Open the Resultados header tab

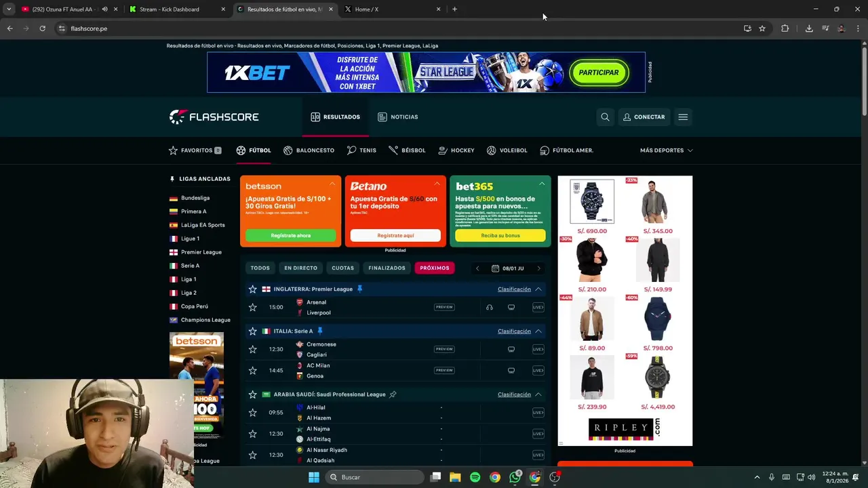335,117
